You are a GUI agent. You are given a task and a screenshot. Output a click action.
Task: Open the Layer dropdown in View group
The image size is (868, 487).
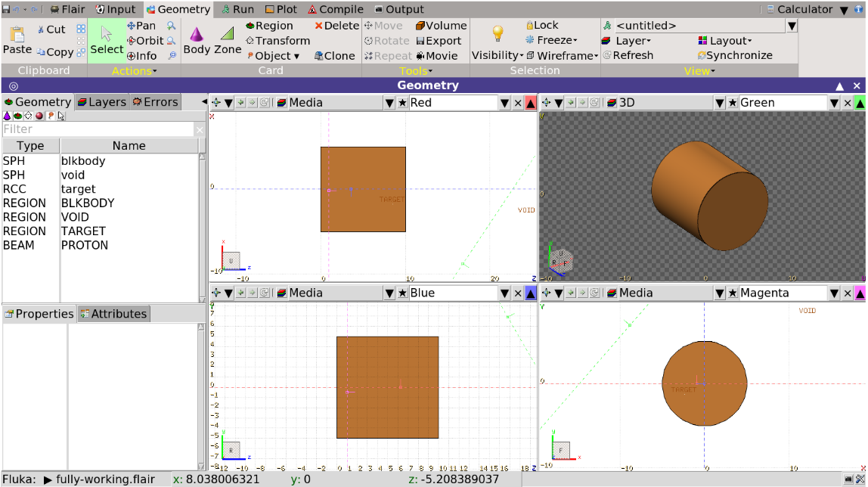627,41
